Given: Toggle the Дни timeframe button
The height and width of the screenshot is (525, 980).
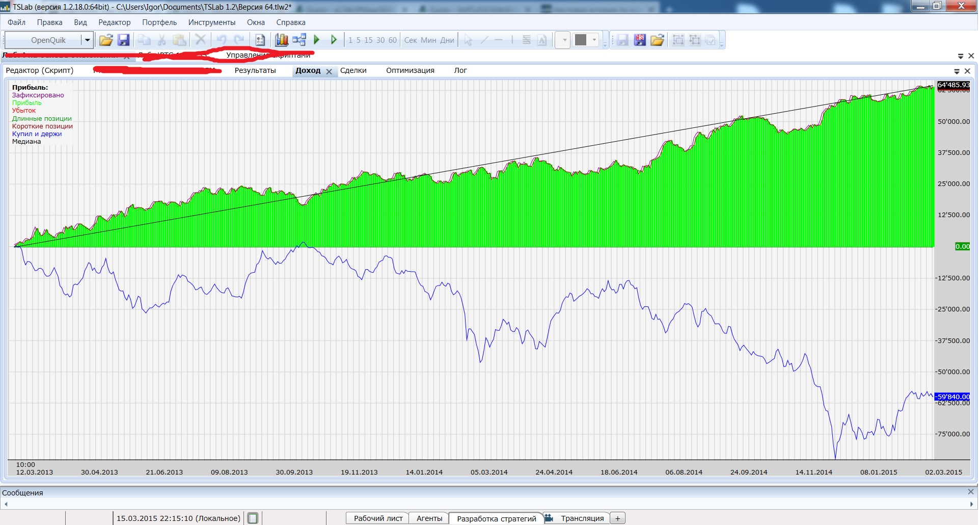Looking at the screenshot, I should 447,40.
